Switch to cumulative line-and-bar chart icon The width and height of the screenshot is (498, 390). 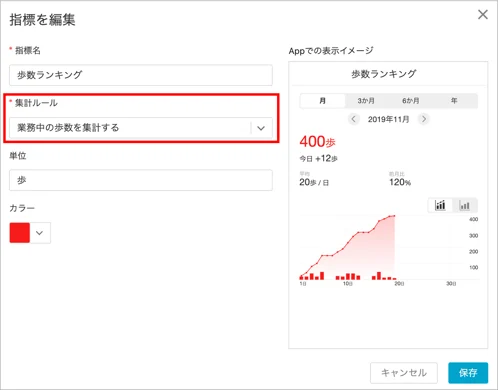pyautogui.click(x=440, y=205)
